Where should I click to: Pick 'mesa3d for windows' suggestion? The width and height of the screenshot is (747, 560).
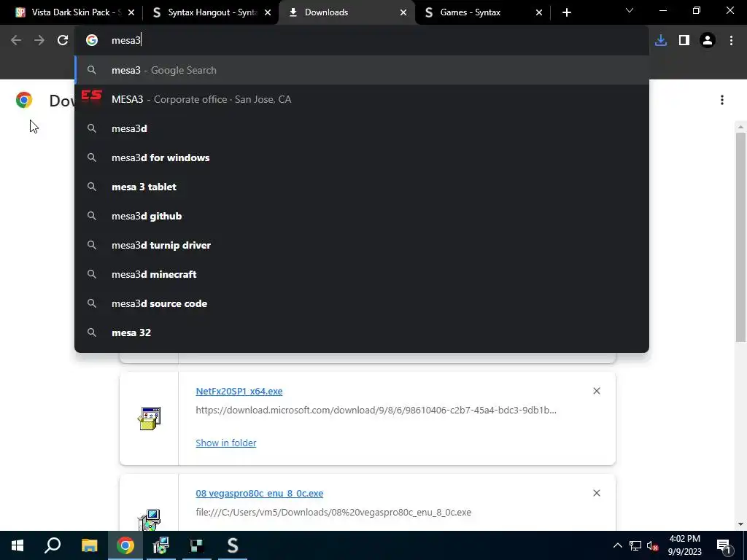(362, 157)
